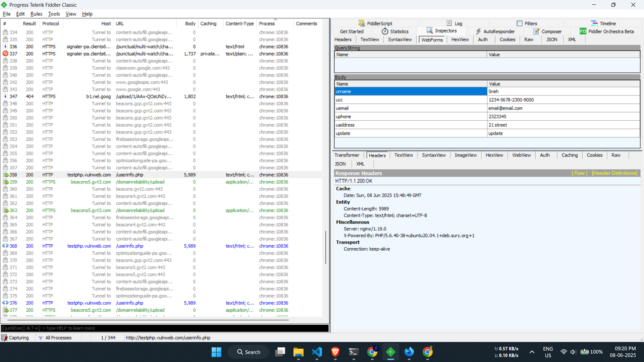Click Search on Windows taskbar

coord(249,352)
